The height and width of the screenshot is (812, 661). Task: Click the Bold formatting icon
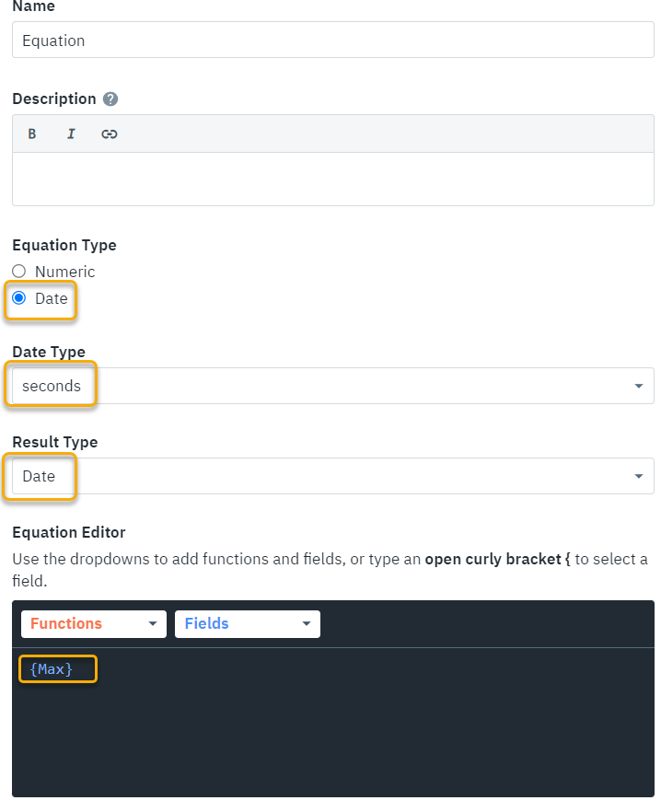[x=32, y=133]
